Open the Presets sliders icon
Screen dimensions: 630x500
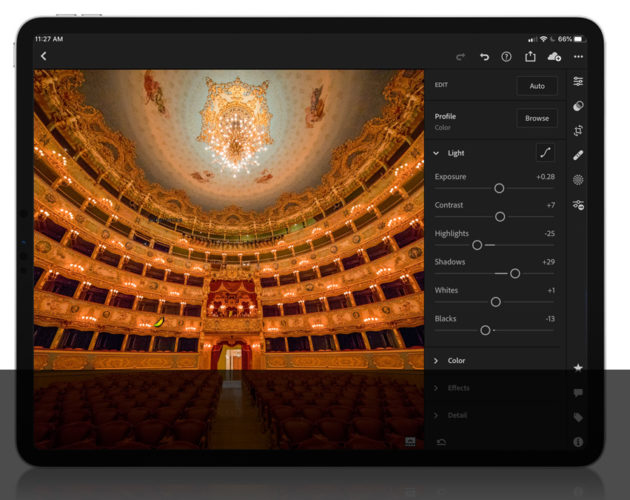coord(578,205)
